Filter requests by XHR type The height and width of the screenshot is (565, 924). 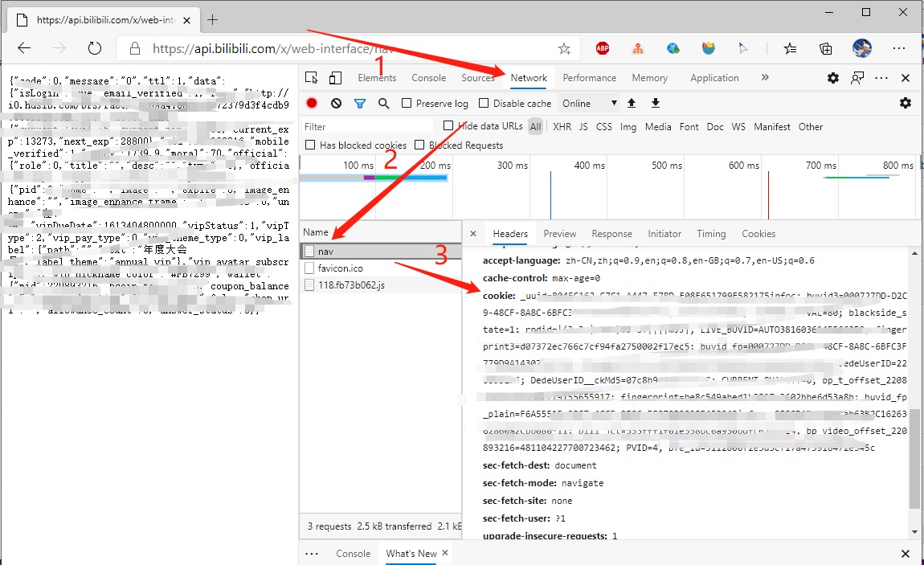tap(562, 126)
